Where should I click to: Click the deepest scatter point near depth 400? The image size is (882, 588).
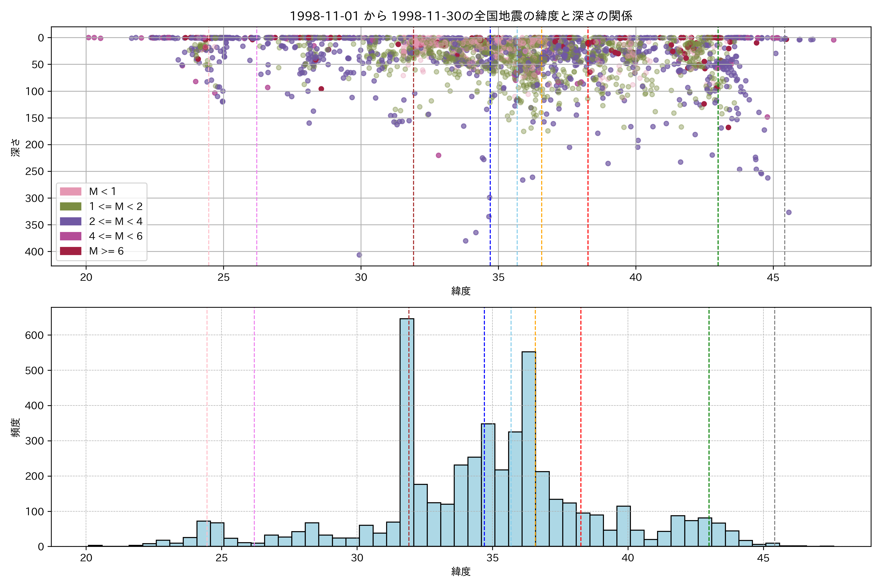(x=359, y=255)
